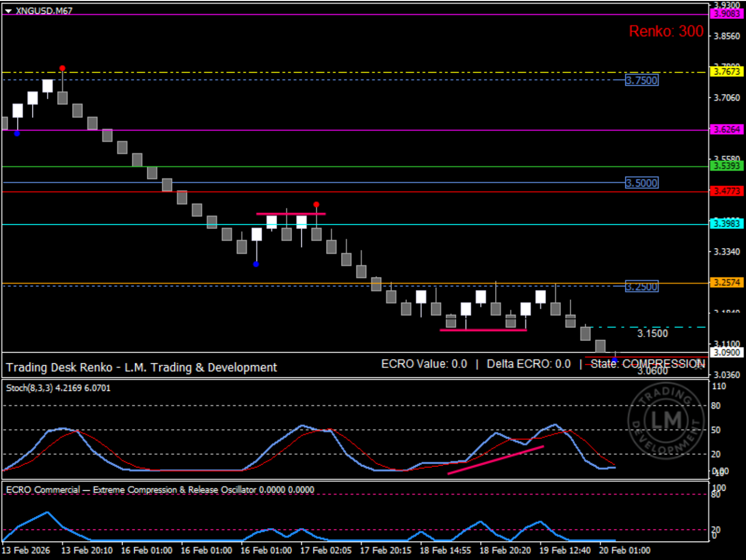Select the 3.7060 price scale value
Viewport: 746px width, 560px height.
click(x=727, y=98)
